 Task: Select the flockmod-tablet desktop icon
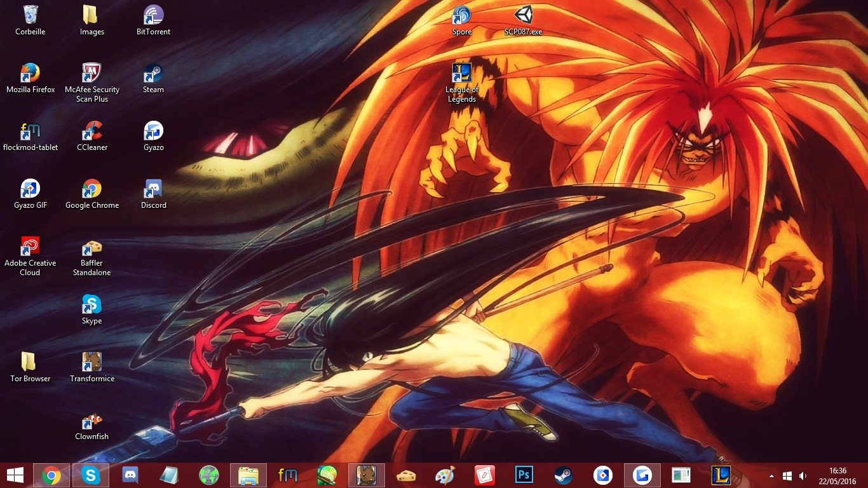(31, 136)
